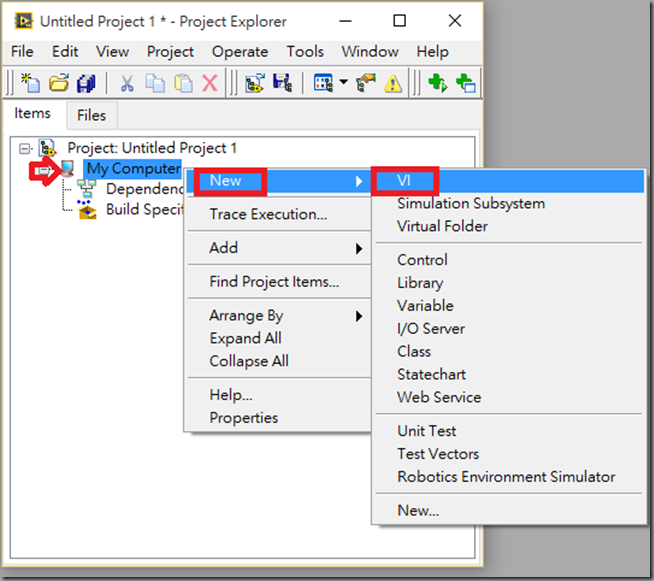Open the Filter View dropdown arrow
Image resolution: width=654 pixels, height=581 pixels.
pyautogui.click(x=343, y=82)
